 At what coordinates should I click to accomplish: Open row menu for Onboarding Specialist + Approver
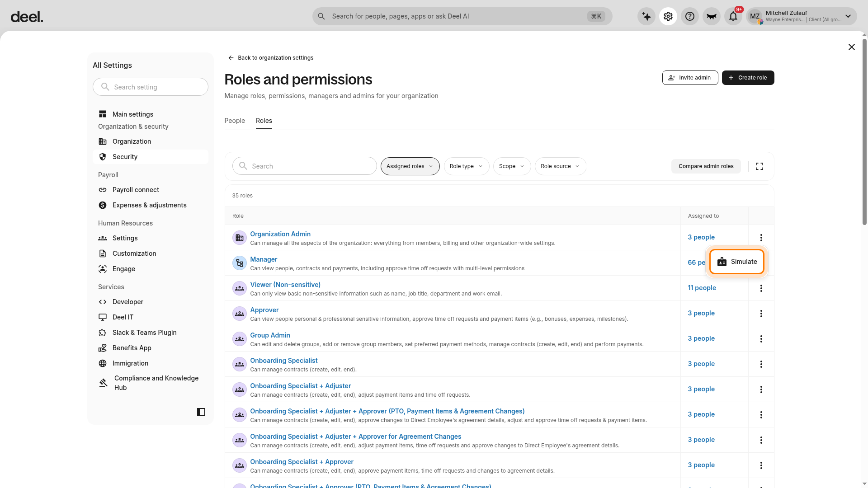click(761, 465)
